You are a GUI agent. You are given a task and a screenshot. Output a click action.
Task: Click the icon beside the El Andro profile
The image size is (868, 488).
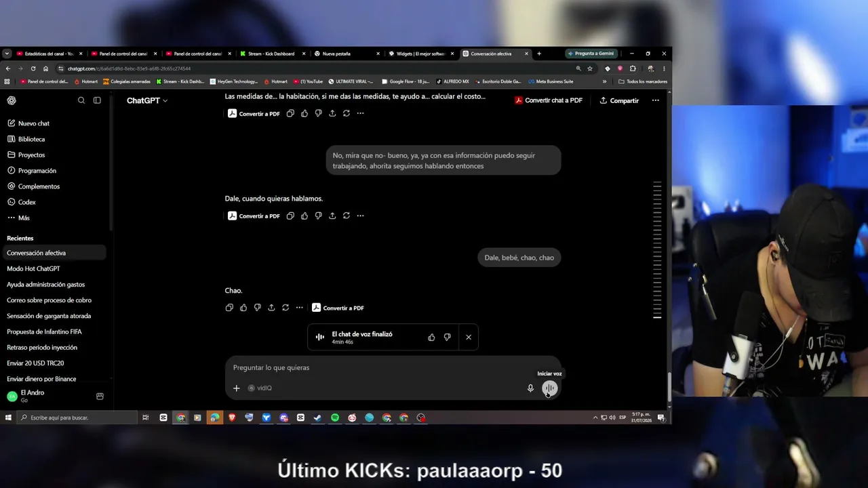pos(100,396)
